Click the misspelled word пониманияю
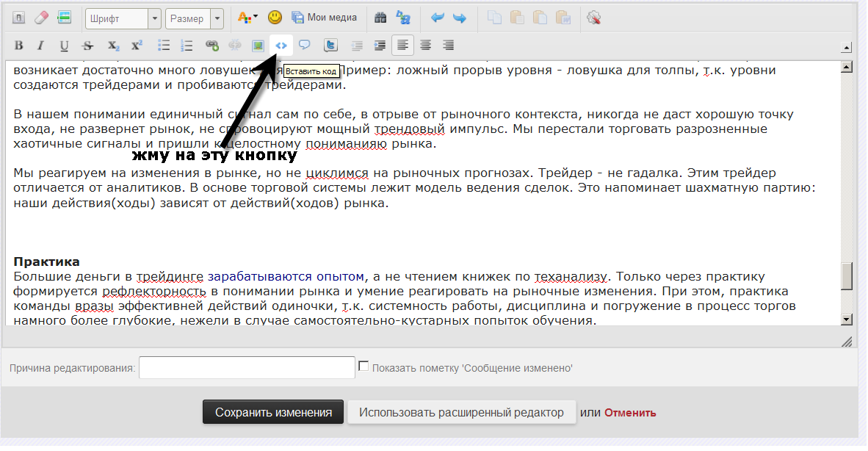The image size is (868, 451). [x=347, y=144]
